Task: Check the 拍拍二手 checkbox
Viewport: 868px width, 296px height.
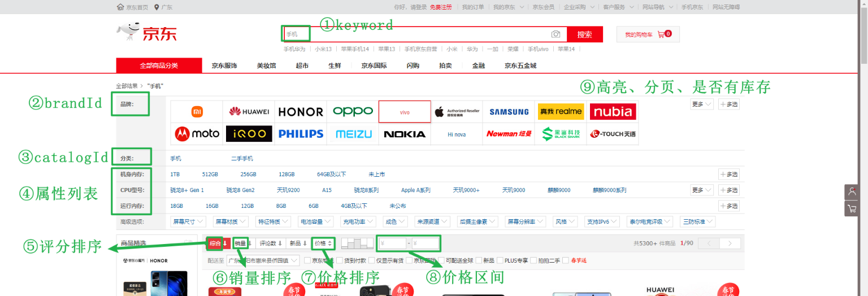Action: pos(533,260)
